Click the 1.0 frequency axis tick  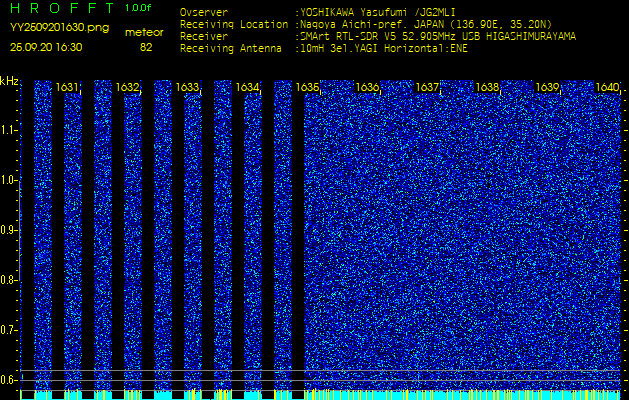(8, 180)
